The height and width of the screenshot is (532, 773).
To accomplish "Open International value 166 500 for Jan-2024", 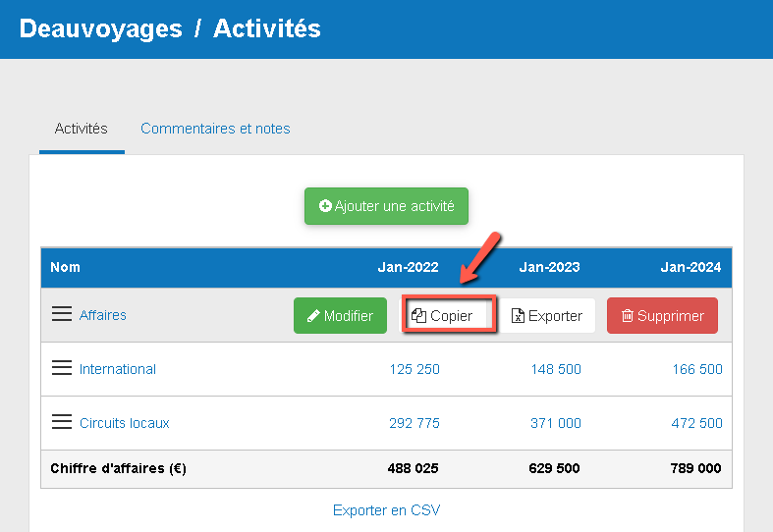I will coord(697,369).
